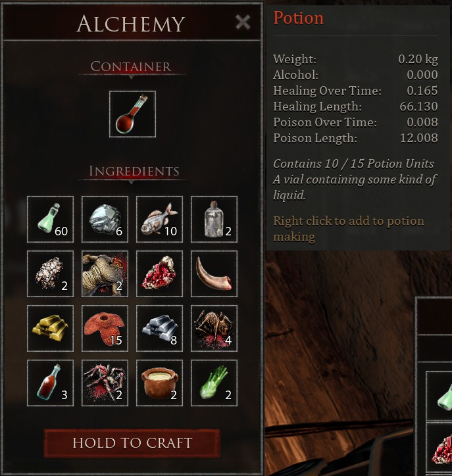Click the red spider ingredient slot
The width and height of the screenshot is (452, 476).
point(105,383)
